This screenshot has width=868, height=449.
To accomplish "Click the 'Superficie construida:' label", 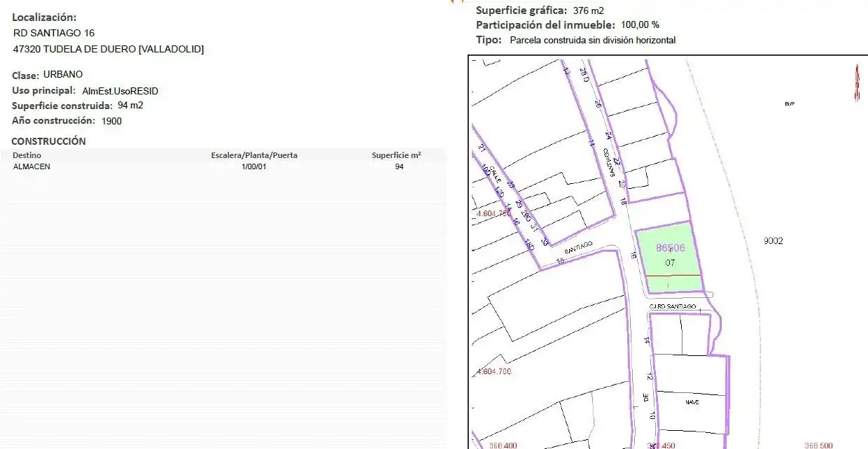I will pyautogui.click(x=62, y=106).
